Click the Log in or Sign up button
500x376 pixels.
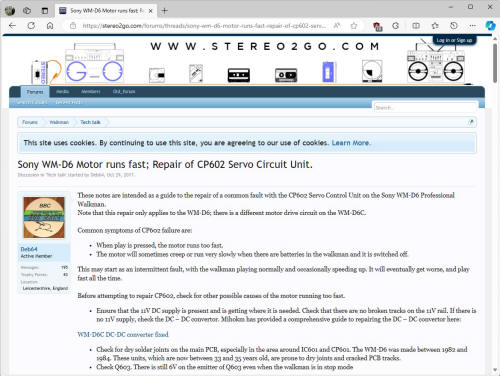[x=455, y=40]
